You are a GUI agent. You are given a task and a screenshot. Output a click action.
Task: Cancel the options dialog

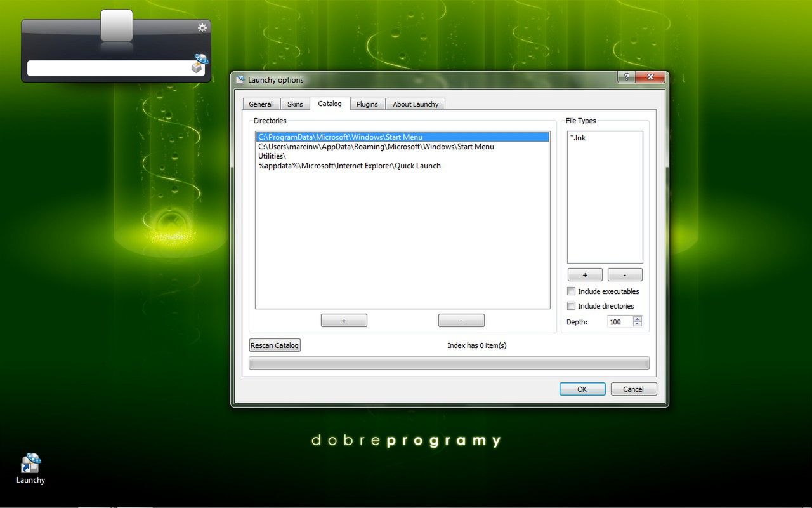click(634, 389)
